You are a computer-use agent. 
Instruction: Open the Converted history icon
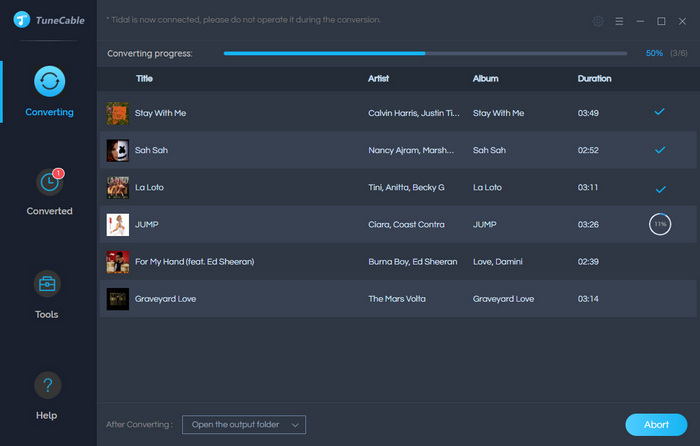pos(50,182)
